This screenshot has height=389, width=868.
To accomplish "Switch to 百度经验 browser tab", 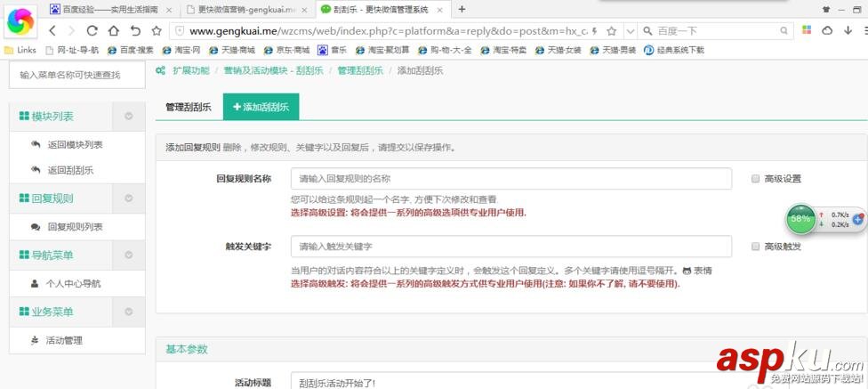I will click(110, 10).
